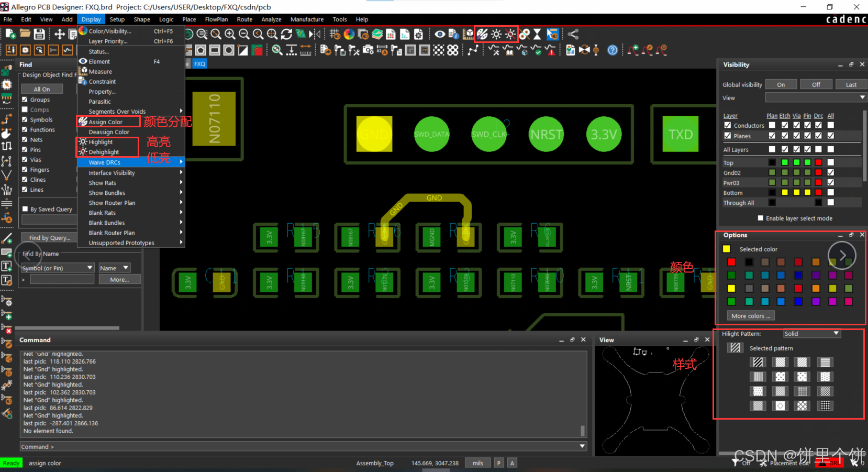Click the blue question mark help icon
The height and width of the screenshot is (472, 868).
(613, 50)
